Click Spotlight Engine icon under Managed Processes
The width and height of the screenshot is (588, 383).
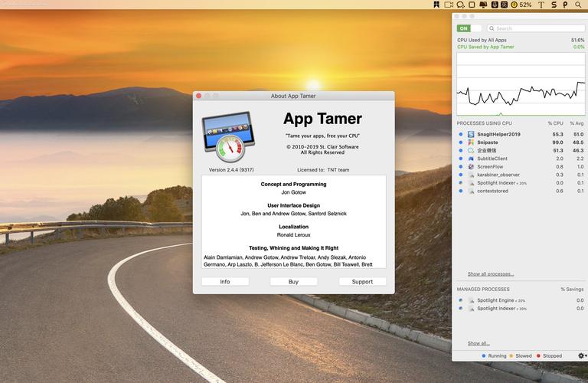472,300
